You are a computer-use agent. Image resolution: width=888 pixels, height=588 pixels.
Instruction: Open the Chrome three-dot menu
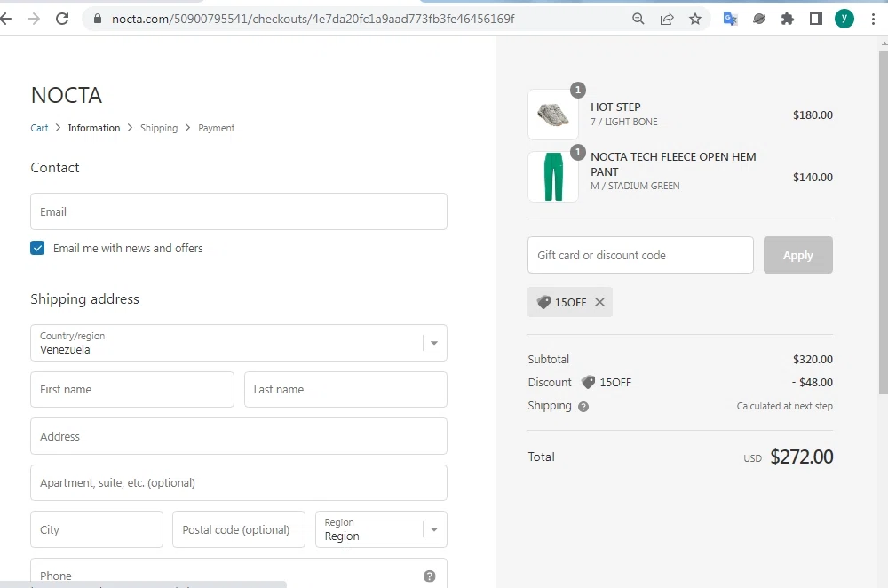(x=873, y=19)
